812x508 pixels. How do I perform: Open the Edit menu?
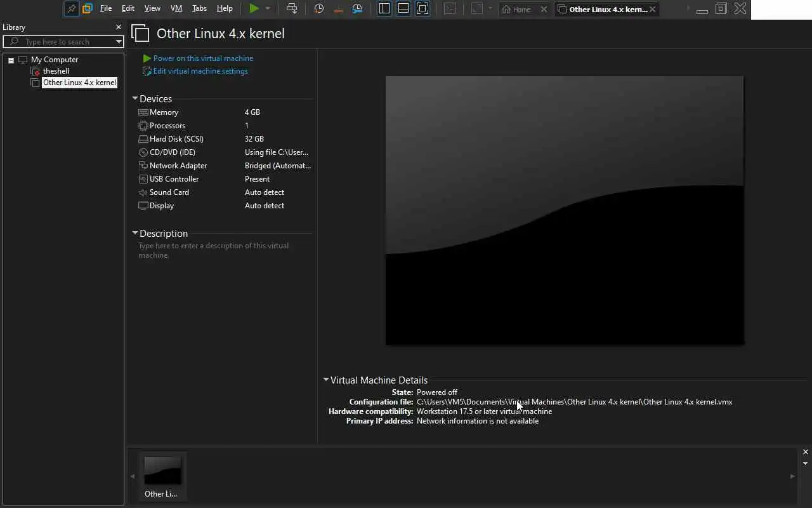pos(128,9)
